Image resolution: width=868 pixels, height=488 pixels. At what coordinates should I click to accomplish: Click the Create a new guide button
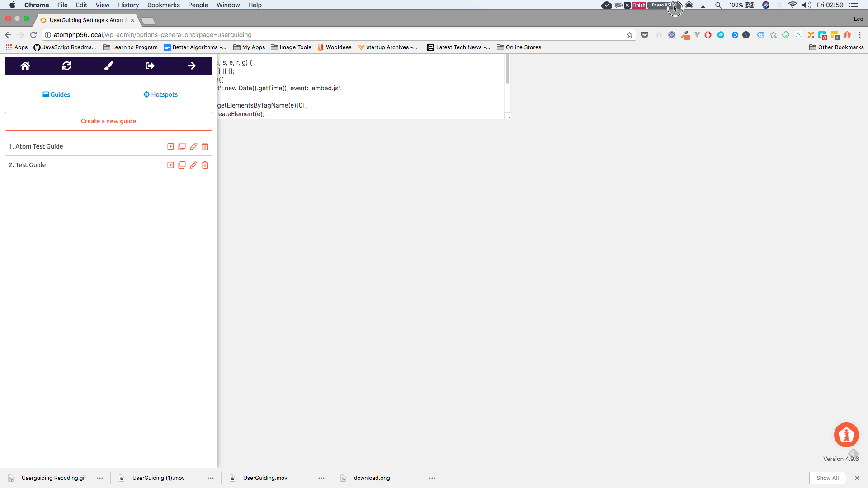pos(108,121)
